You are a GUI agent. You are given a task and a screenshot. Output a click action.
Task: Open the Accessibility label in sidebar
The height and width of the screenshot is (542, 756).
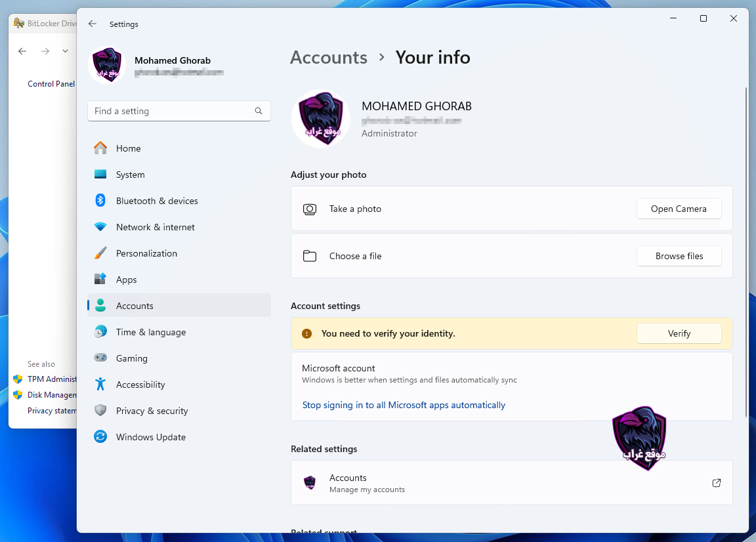click(x=140, y=385)
